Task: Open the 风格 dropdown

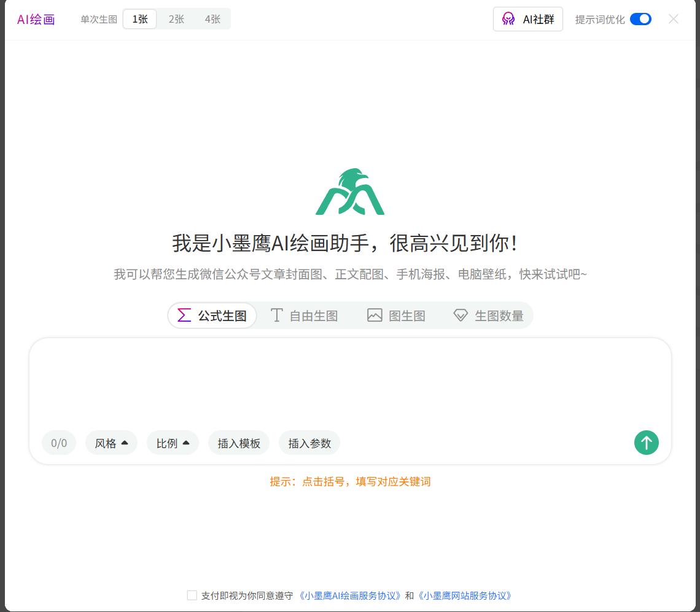Action: pyautogui.click(x=111, y=443)
